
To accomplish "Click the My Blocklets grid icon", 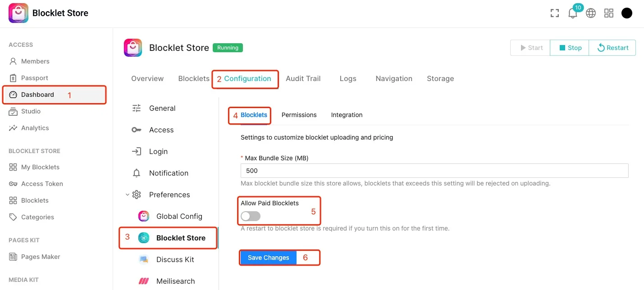I will (13, 167).
